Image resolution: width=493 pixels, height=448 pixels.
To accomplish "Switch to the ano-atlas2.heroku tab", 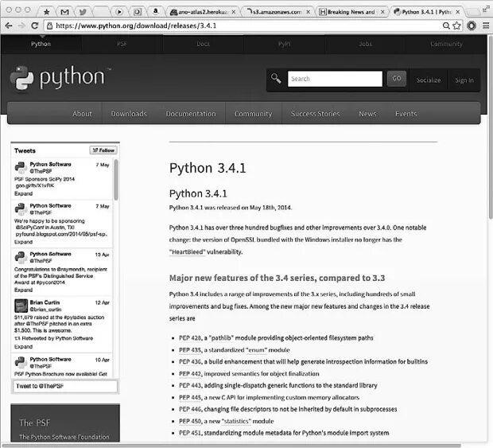I will 203,12.
